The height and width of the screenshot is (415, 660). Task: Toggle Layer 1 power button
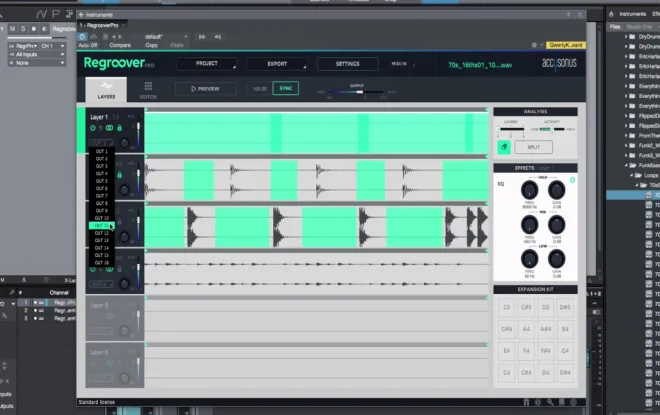pos(93,128)
